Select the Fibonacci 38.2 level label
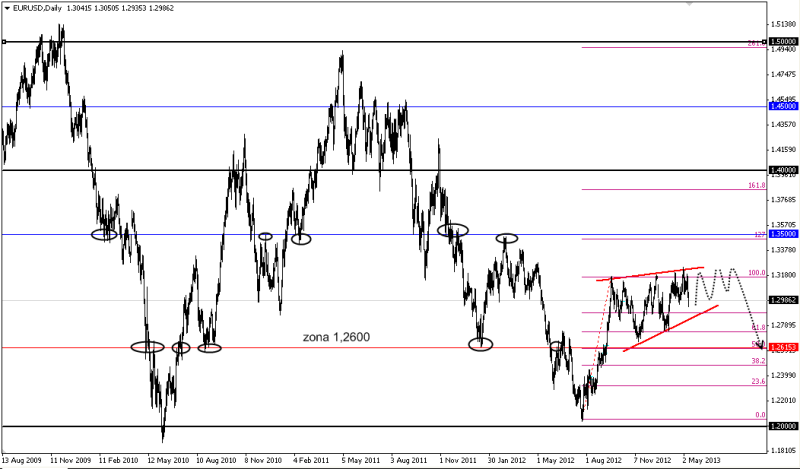The width and height of the screenshot is (800, 469). coord(757,360)
